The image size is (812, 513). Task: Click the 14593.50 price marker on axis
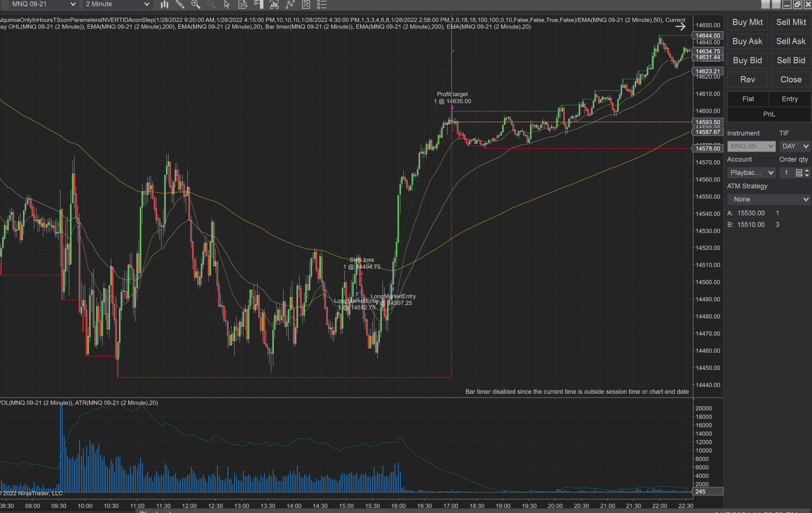pos(708,122)
